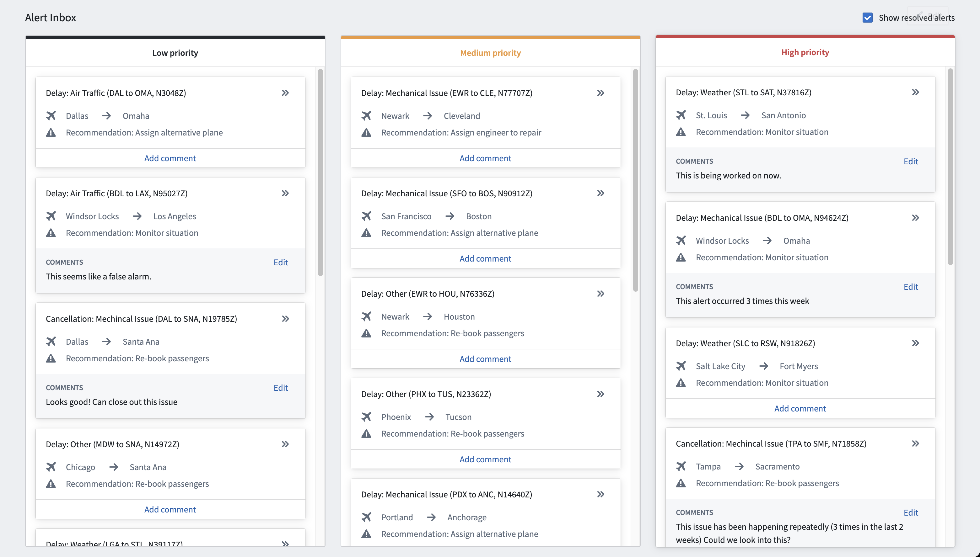Click the arrow icon between Tampa and Sacramento
980x557 pixels.
[739, 466]
